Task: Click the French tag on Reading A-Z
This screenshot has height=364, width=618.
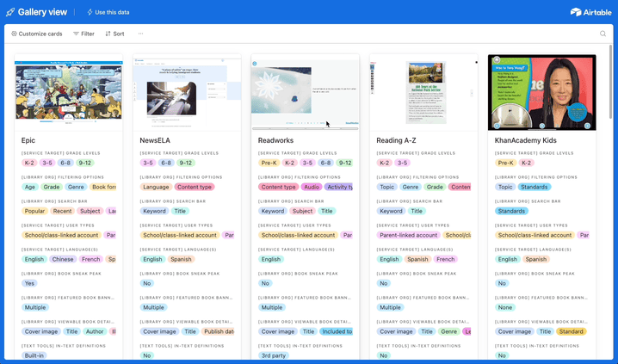Action: tap(446, 259)
